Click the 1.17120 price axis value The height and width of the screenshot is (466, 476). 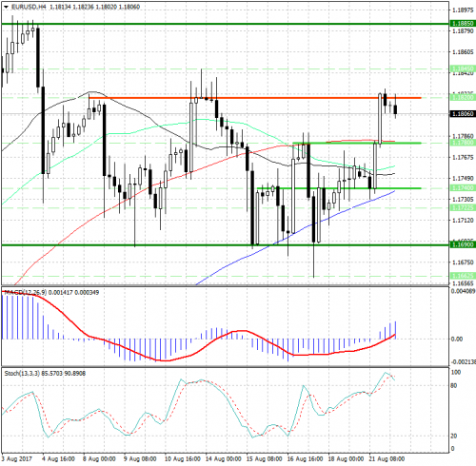click(x=463, y=220)
